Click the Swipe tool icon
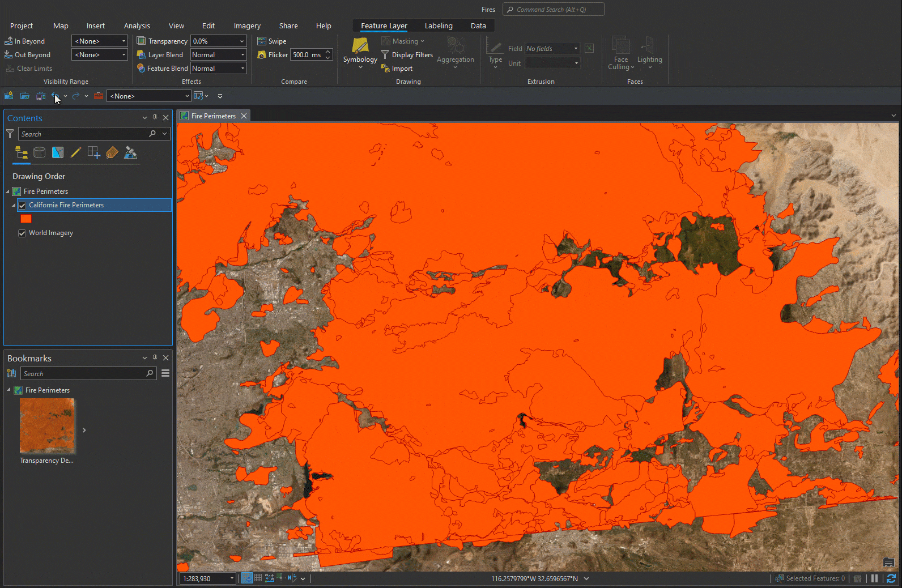The width and height of the screenshot is (902, 588). (262, 41)
